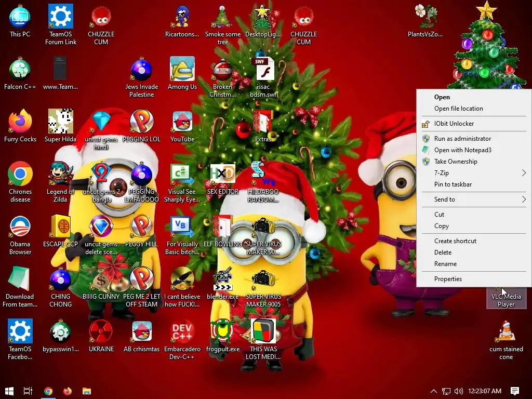Viewport: 532px width, 399px height.
Task: Select the TeamOS Forum Link shortcut
Action: 60,24
